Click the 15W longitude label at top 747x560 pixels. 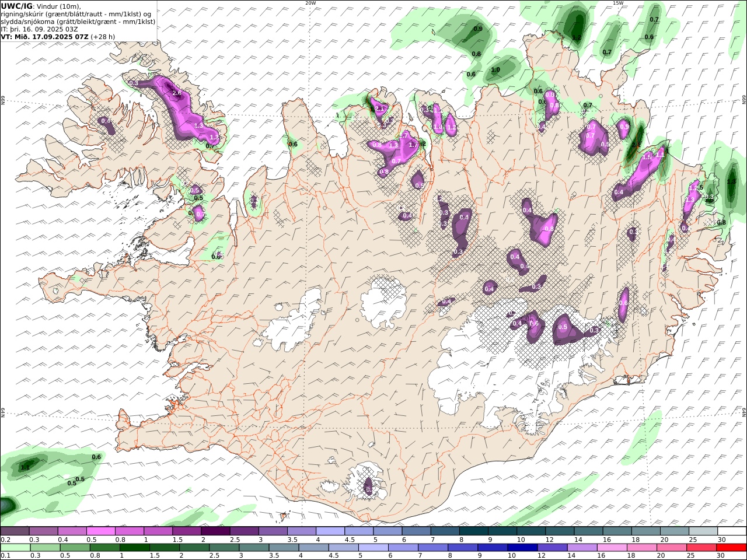(x=618, y=2)
